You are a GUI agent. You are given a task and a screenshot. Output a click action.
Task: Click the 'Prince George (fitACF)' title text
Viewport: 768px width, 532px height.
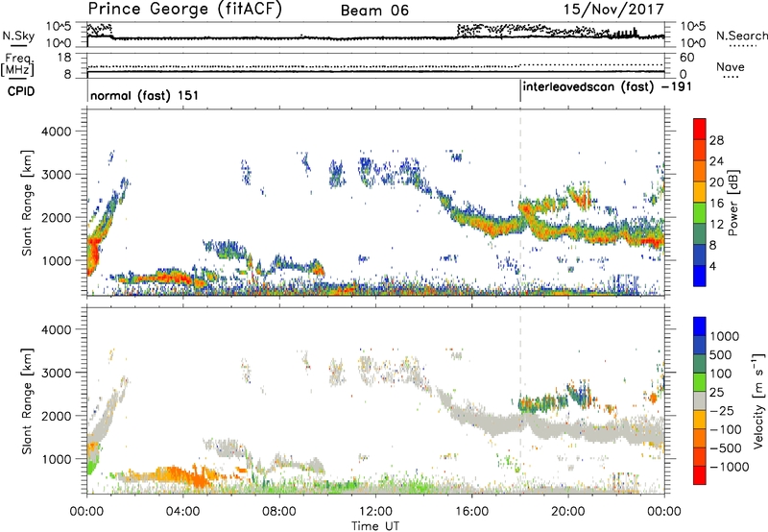[184, 10]
